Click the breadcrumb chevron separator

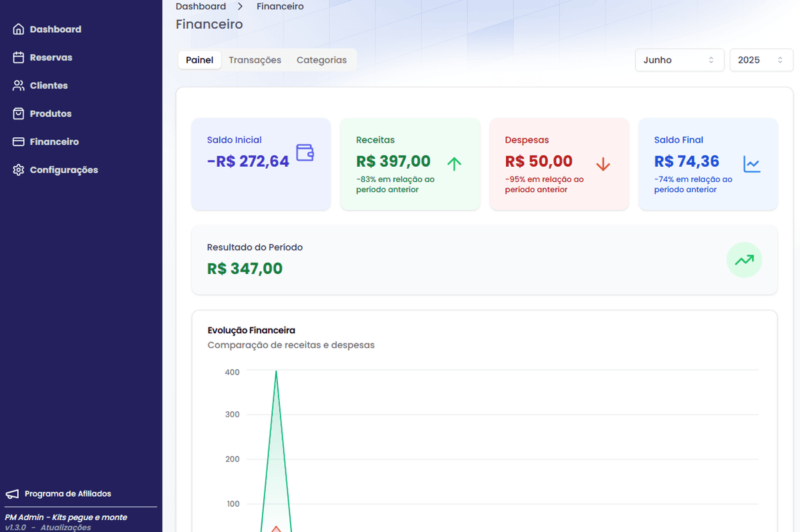tap(241, 7)
